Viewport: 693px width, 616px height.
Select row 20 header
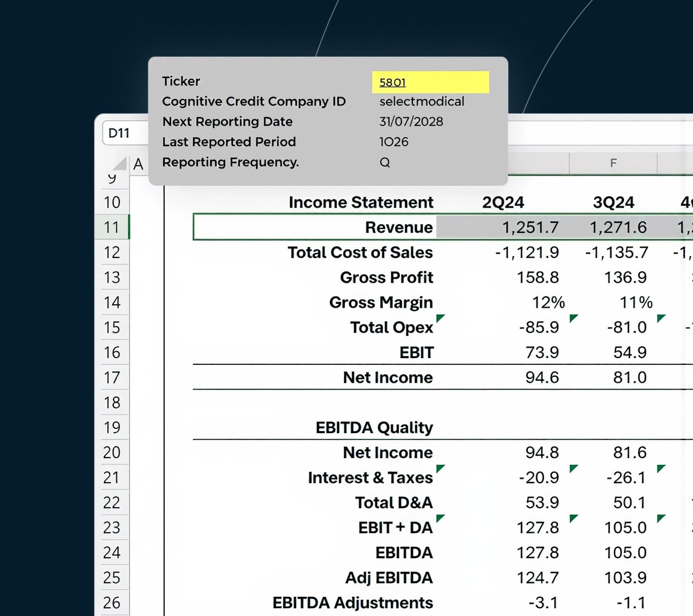pyautogui.click(x=112, y=452)
